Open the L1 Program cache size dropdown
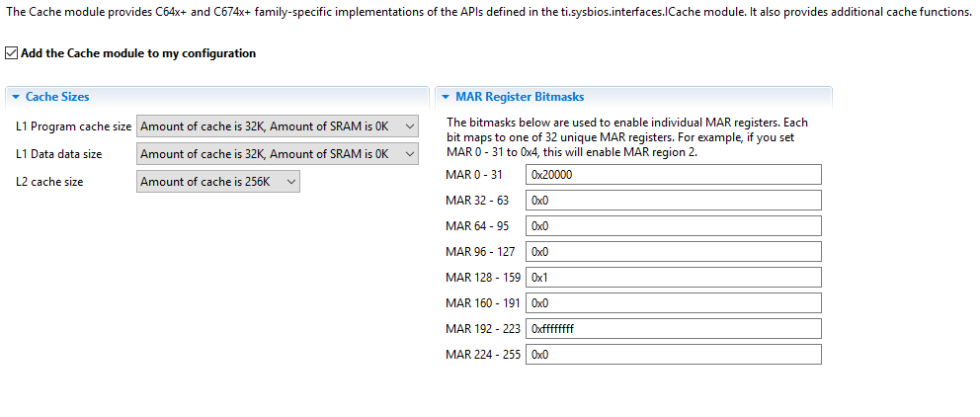Viewport: 980px width, 417px height. (x=278, y=126)
